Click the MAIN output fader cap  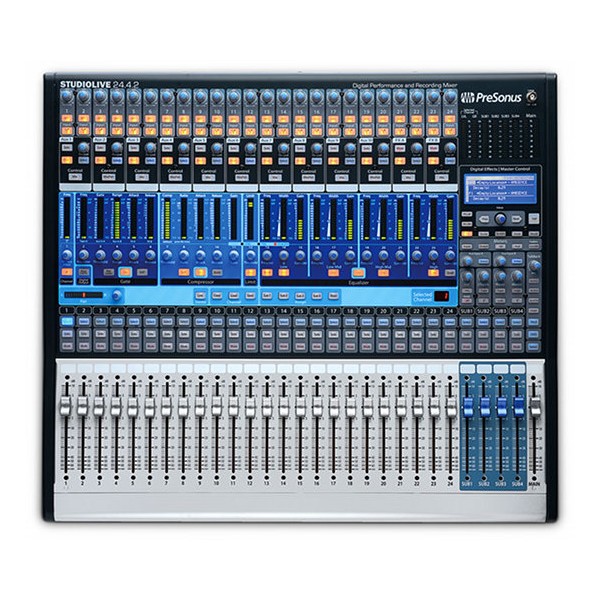[x=535, y=407]
